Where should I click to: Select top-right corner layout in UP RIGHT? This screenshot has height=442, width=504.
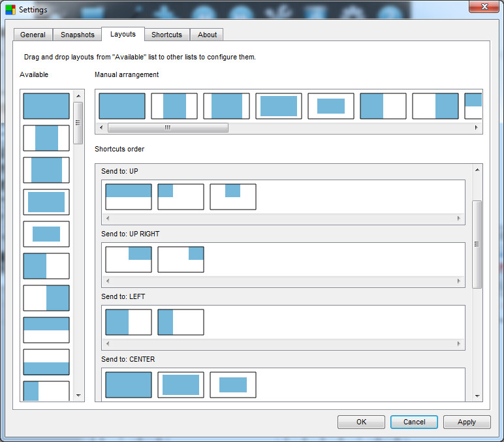point(181,259)
